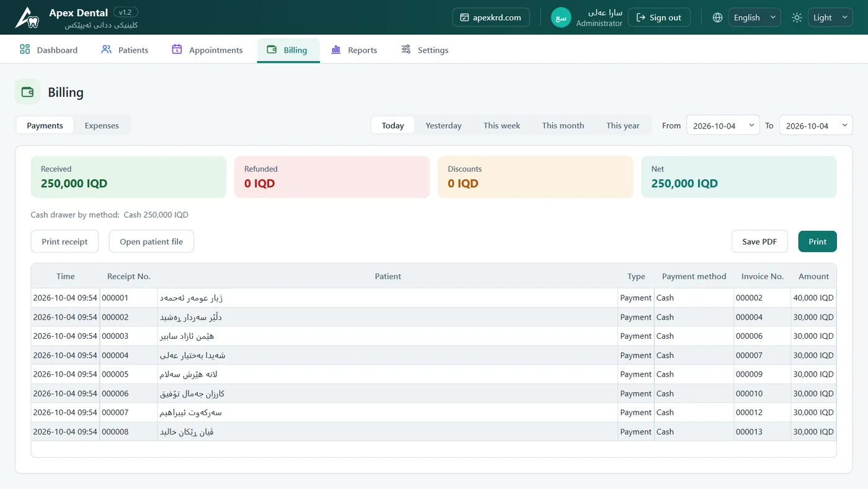Click the green Print button
Image resolution: width=868 pixels, height=489 pixels.
tap(817, 241)
